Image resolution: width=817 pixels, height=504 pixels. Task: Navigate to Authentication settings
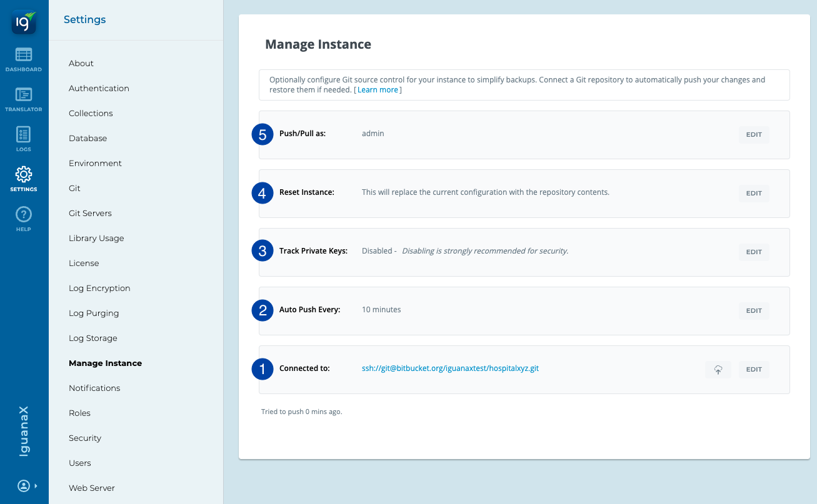pos(99,89)
